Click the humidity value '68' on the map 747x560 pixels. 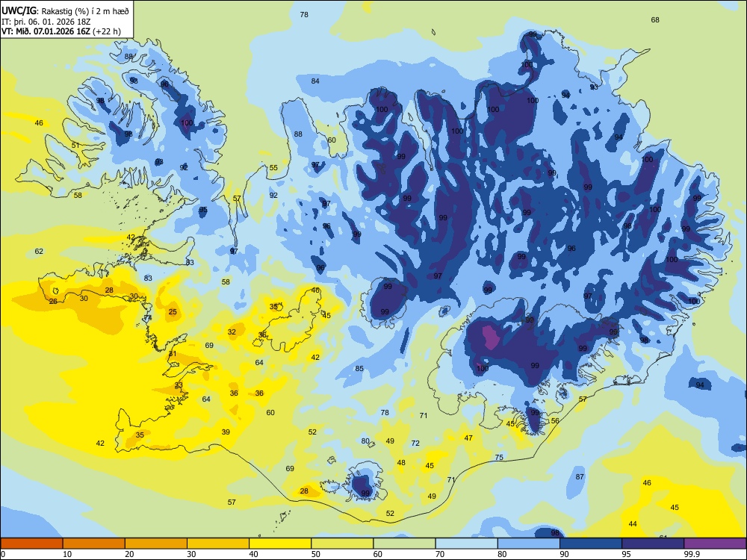point(655,19)
